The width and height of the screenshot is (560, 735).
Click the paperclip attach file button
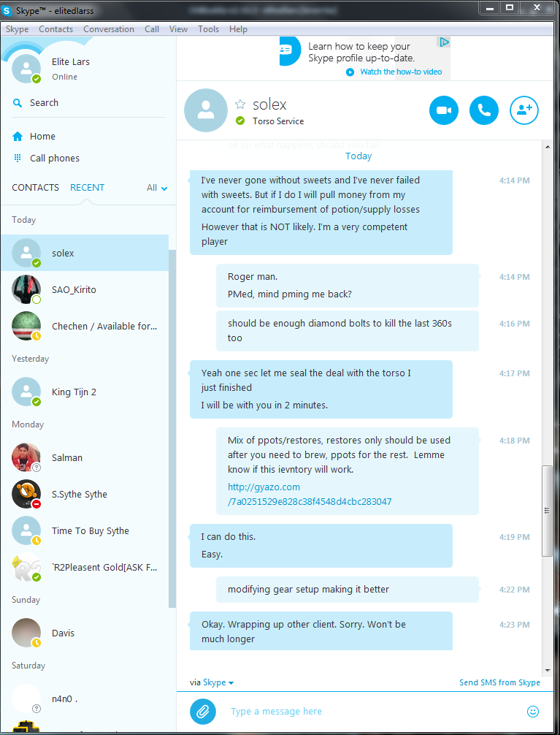203,712
